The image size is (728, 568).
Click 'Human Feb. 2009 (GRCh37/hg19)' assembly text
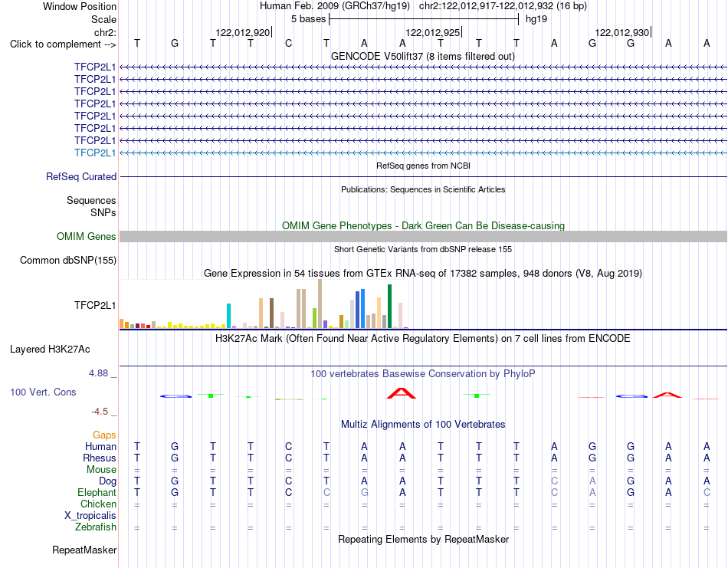(x=335, y=6)
